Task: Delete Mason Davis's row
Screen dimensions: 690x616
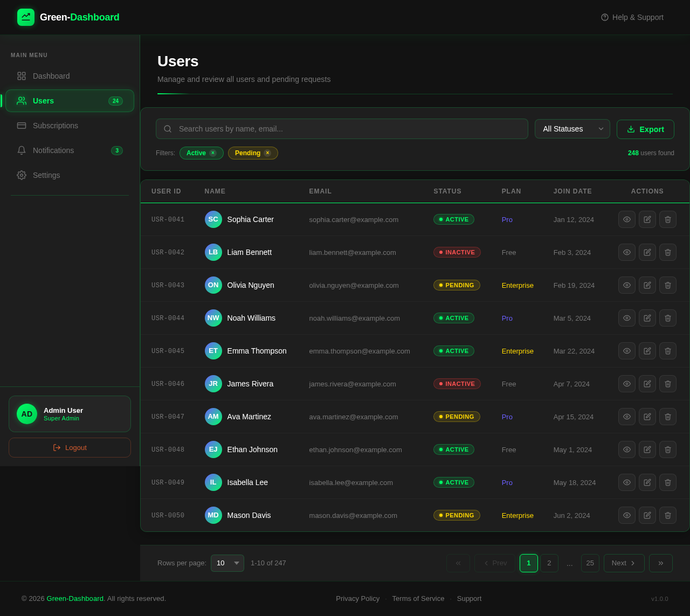Action: click(668, 515)
